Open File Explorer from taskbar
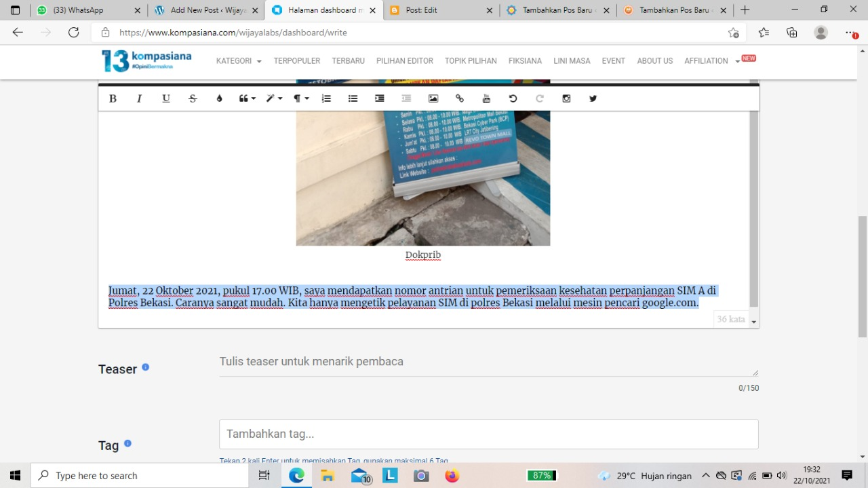The height and width of the screenshot is (488, 868). (x=328, y=476)
